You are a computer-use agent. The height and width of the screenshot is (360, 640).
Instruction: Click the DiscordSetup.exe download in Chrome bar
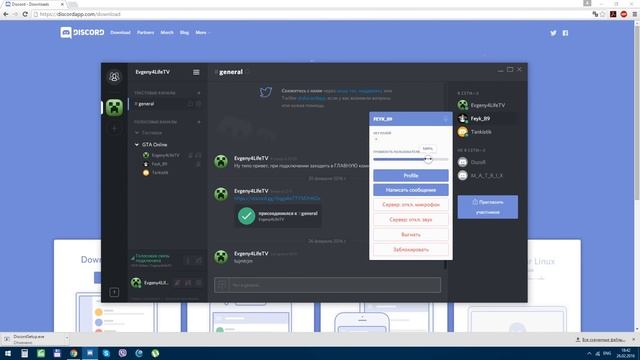coord(33,339)
